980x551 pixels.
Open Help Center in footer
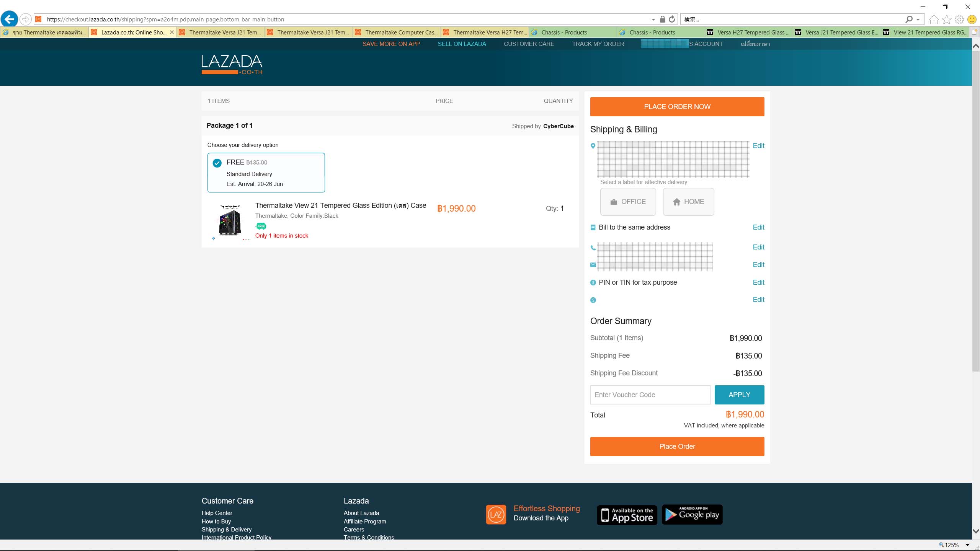(x=217, y=513)
